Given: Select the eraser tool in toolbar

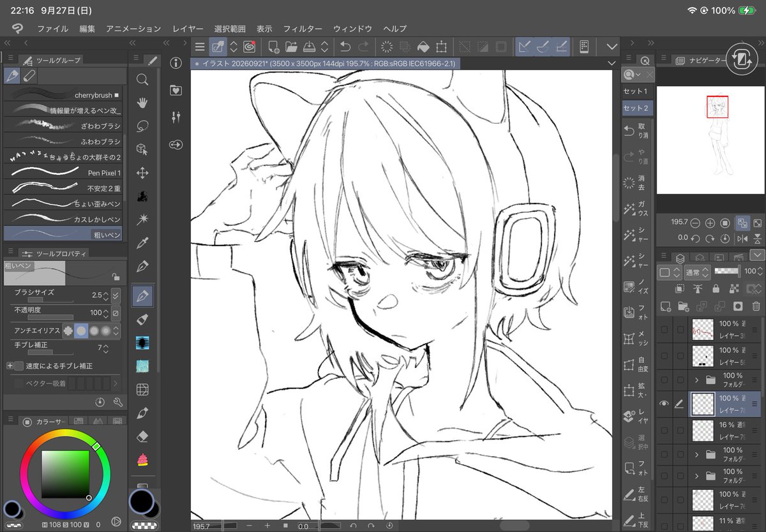Looking at the screenshot, I should [143, 436].
